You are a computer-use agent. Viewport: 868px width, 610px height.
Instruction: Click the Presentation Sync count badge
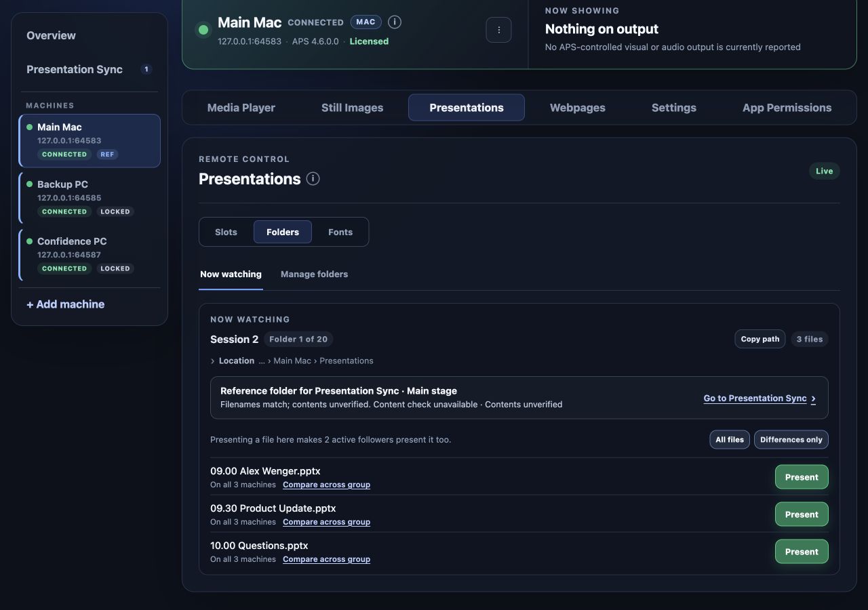pyautogui.click(x=146, y=69)
